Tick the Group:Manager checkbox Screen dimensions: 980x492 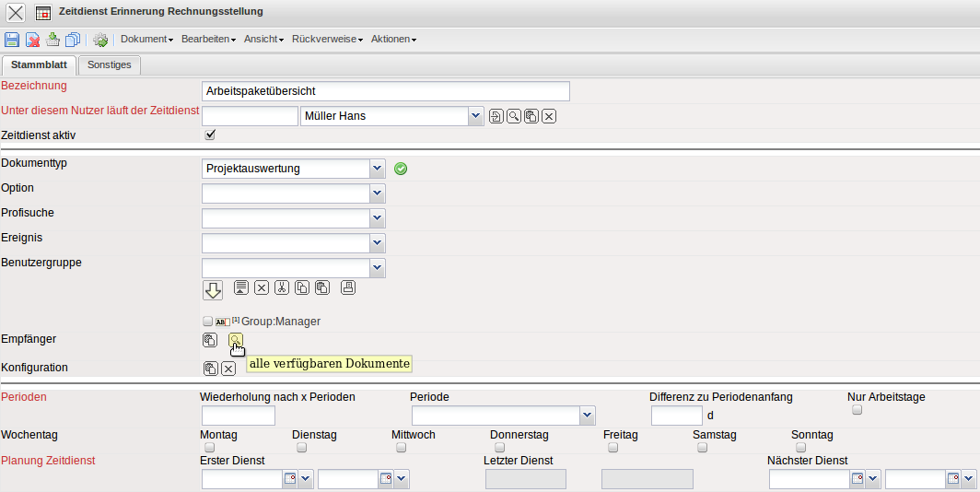pyautogui.click(x=207, y=322)
